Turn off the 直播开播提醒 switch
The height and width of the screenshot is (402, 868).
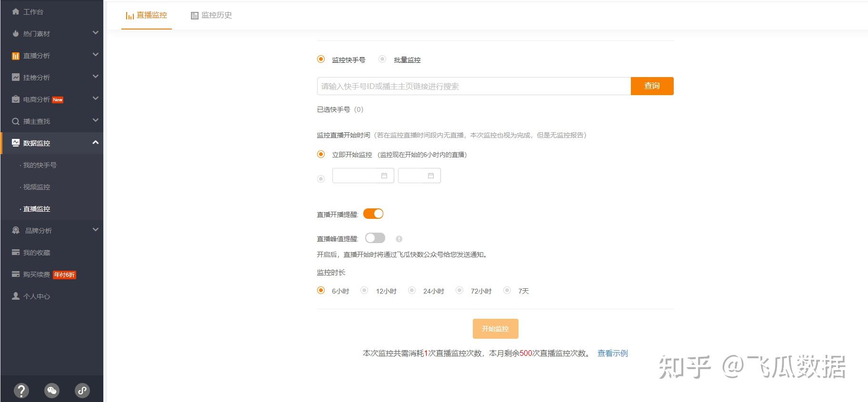373,214
